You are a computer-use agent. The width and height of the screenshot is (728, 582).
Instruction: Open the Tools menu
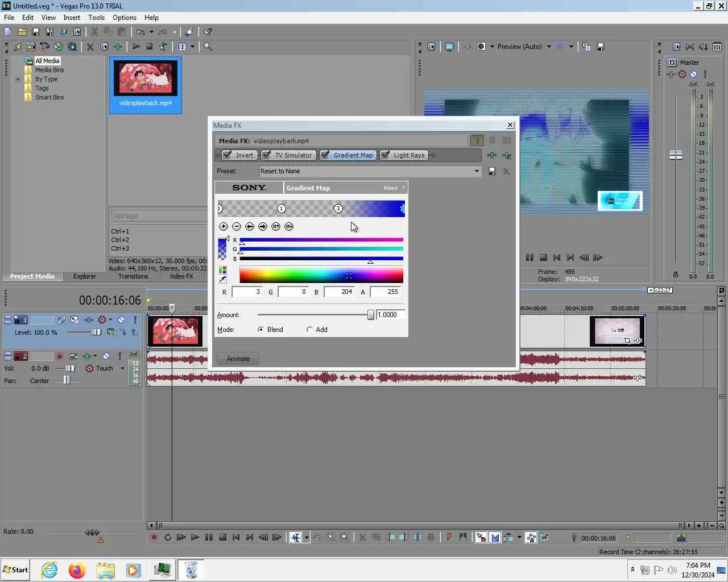[x=96, y=18]
